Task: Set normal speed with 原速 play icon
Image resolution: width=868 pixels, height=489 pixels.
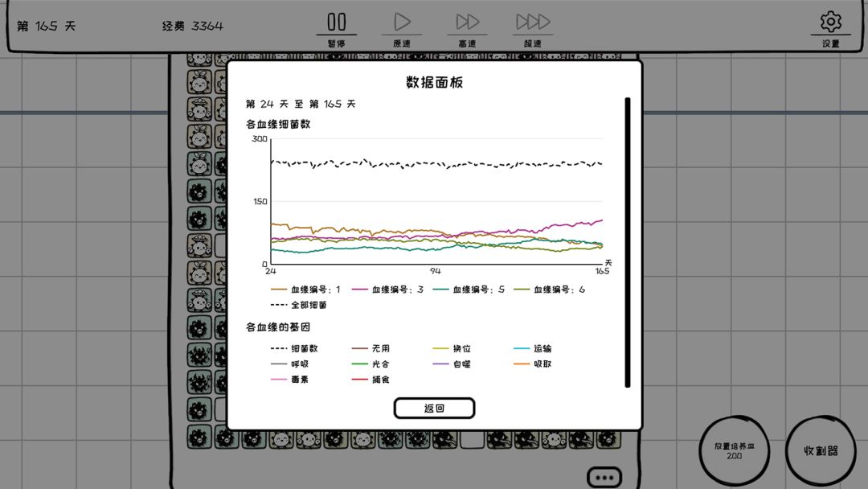Action: tap(402, 23)
